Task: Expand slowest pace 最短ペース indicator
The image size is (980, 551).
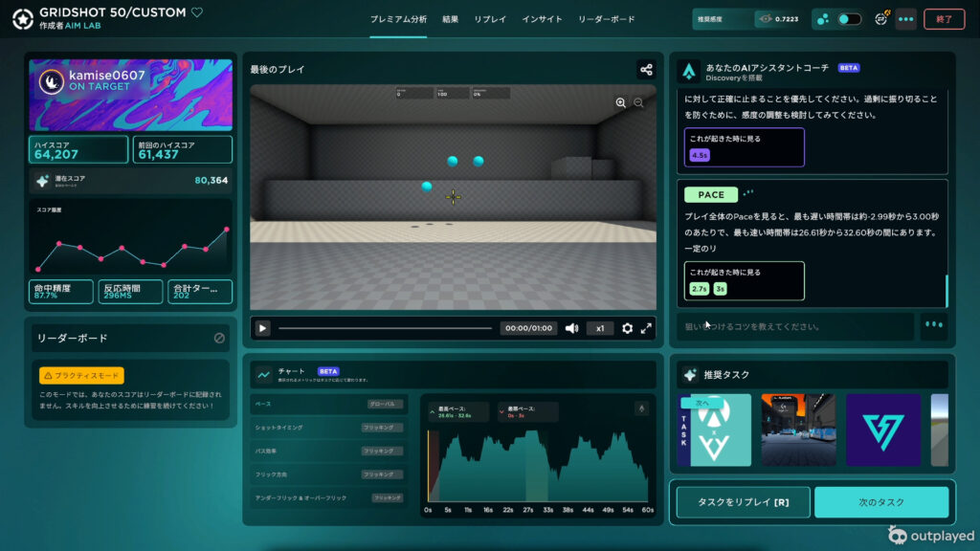Action: (524, 411)
